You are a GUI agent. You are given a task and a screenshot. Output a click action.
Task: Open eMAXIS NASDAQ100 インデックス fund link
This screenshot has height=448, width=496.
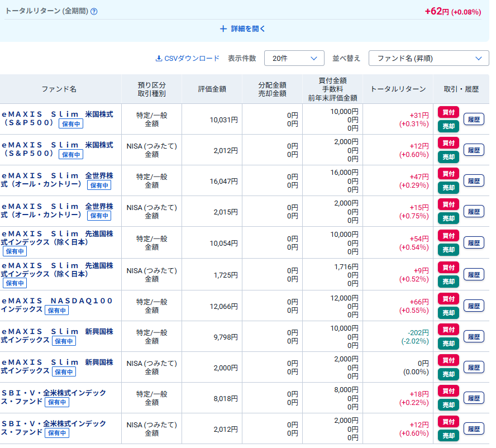58,305
